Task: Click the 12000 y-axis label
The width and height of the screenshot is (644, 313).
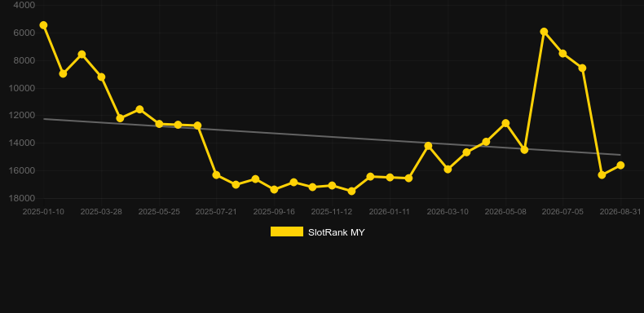Action: [22, 116]
